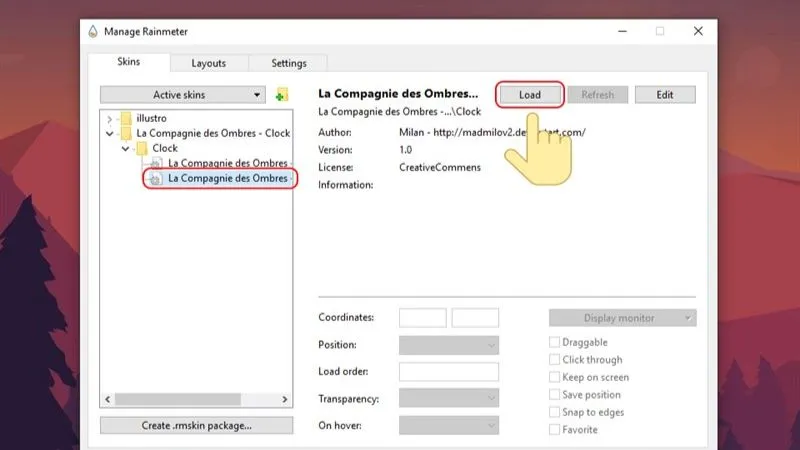
Task: Click Create .rmskin package button
Action: [x=196, y=426]
